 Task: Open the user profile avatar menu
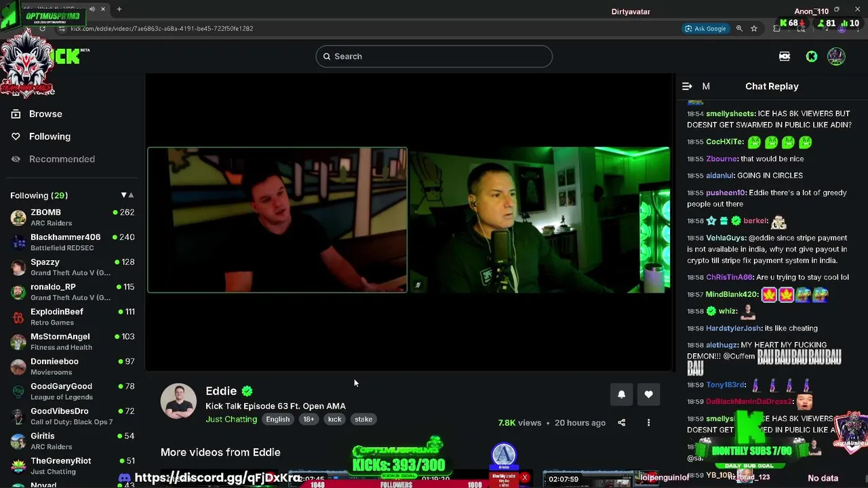(836, 56)
